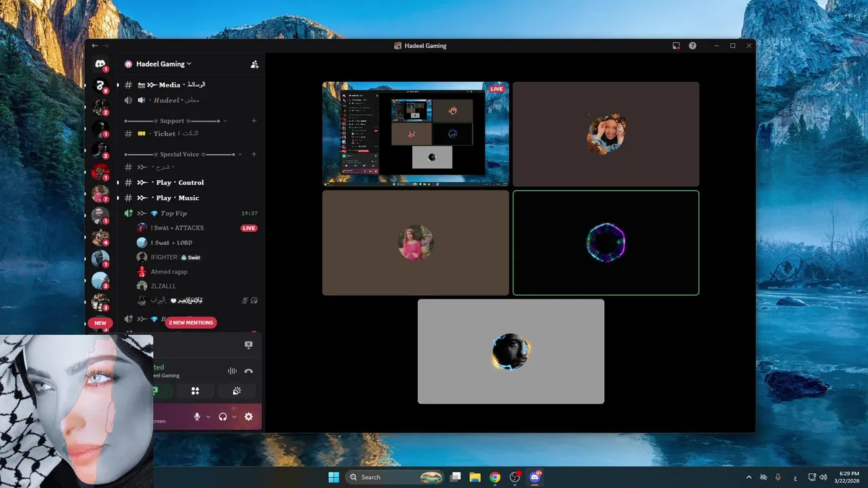Click the taskbar Search box
This screenshot has height=488, width=868.
395,477
